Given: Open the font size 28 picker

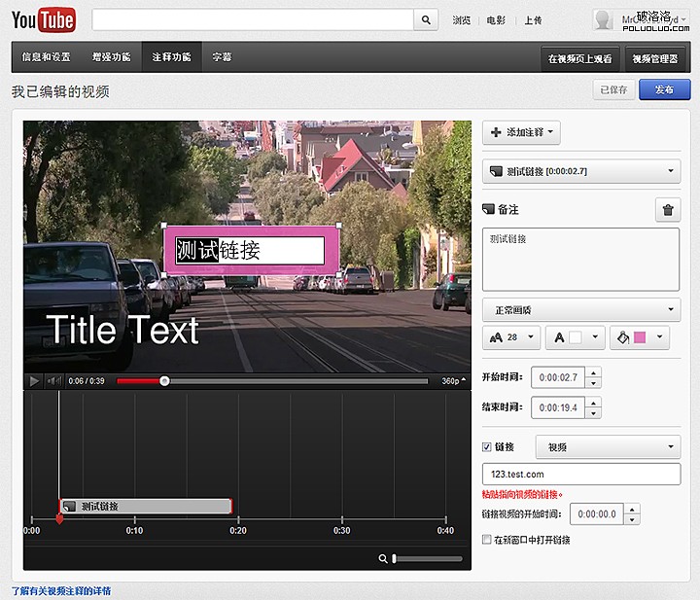Looking at the screenshot, I should click(x=511, y=337).
